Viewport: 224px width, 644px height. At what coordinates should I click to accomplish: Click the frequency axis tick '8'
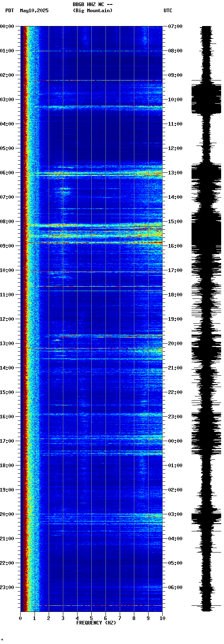click(x=134, y=618)
